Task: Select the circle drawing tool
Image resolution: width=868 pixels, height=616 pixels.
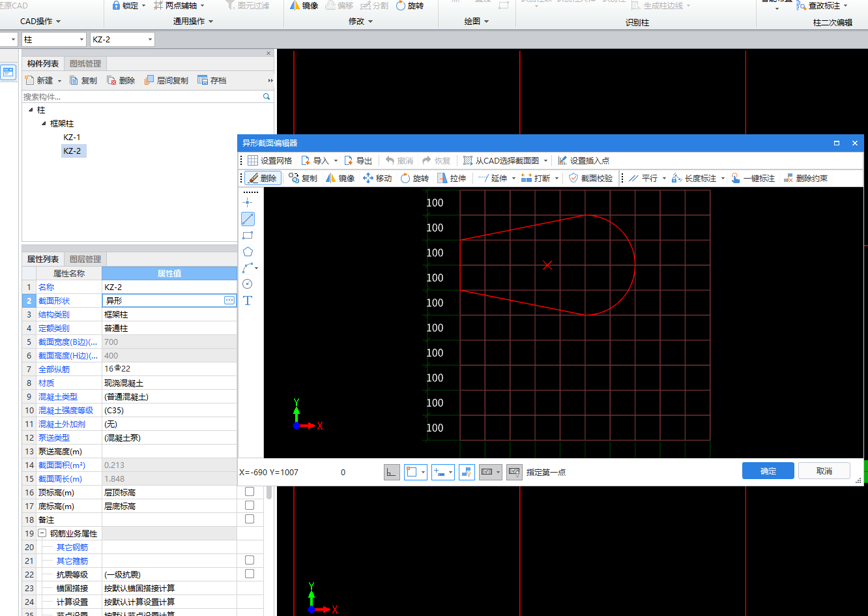Action: (x=248, y=284)
